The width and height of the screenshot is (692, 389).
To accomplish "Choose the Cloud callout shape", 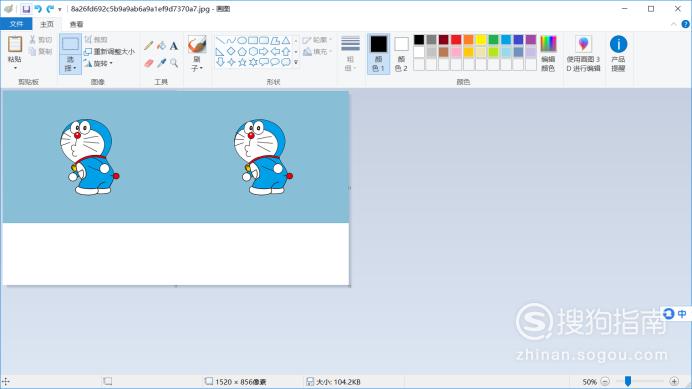I will pyautogui.click(x=286, y=62).
